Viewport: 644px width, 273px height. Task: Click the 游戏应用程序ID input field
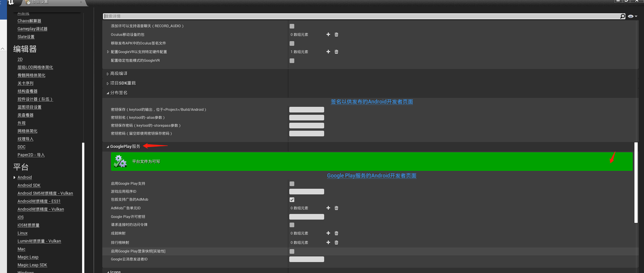pyautogui.click(x=307, y=192)
